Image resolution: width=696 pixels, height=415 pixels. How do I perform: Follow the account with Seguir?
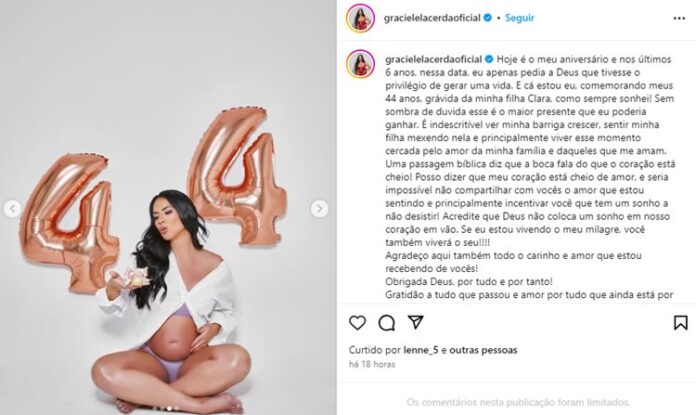(x=519, y=18)
